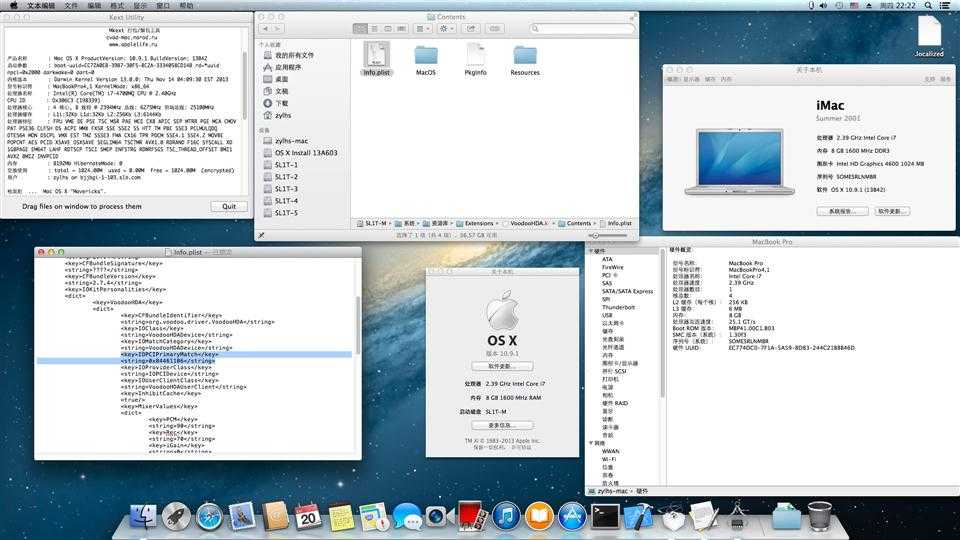Open the Resources folder in Finder
The width and height of the screenshot is (960, 540).
pyautogui.click(x=525, y=60)
